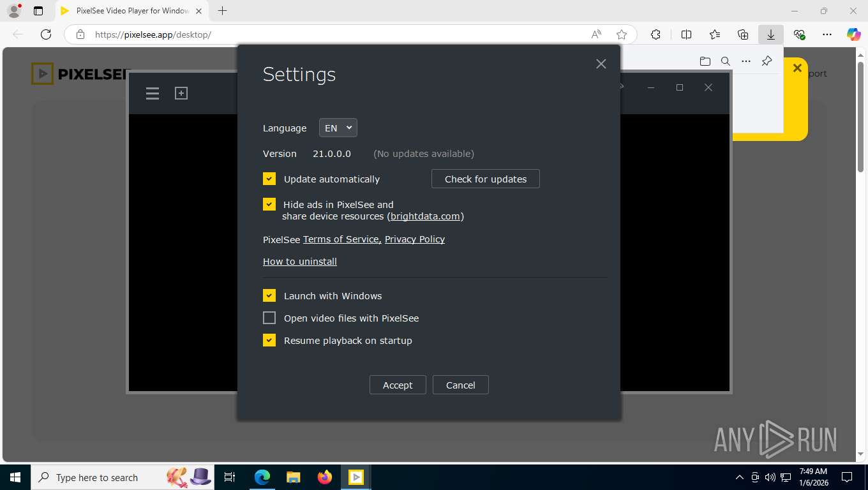Open the browser profile avatar
The width and height of the screenshot is (868, 490).
(14, 11)
